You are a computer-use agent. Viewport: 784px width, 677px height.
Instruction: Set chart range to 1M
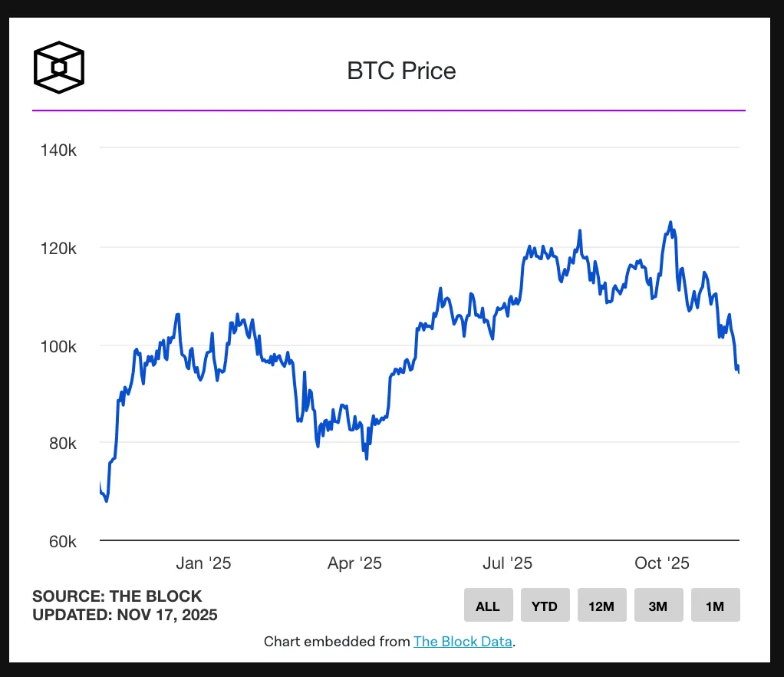(715, 606)
